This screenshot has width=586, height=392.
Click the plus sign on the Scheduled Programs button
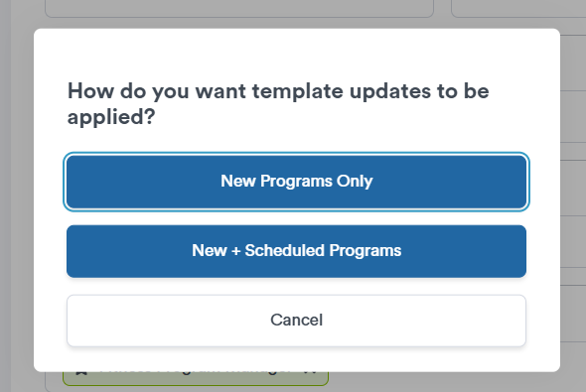(235, 251)
